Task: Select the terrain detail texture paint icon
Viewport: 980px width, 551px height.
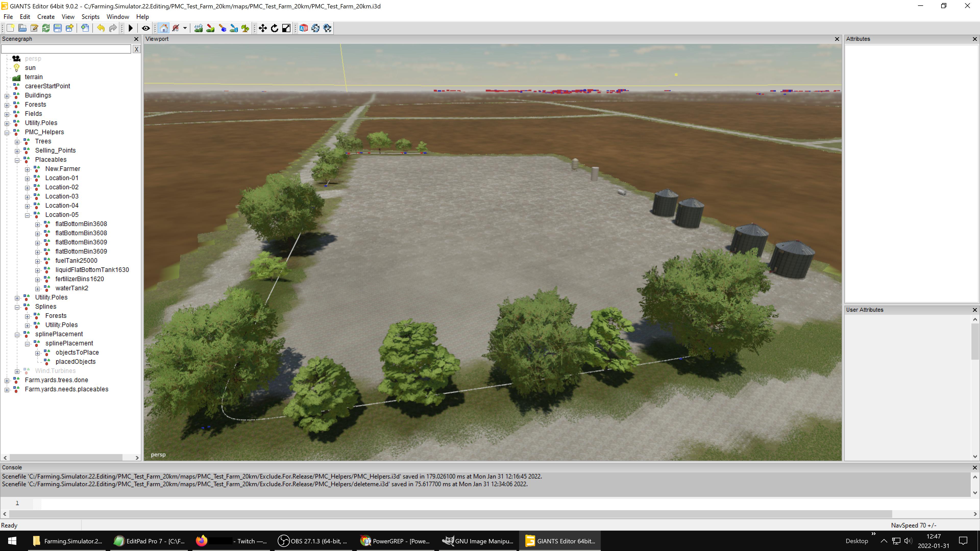Action: [210, 28]
